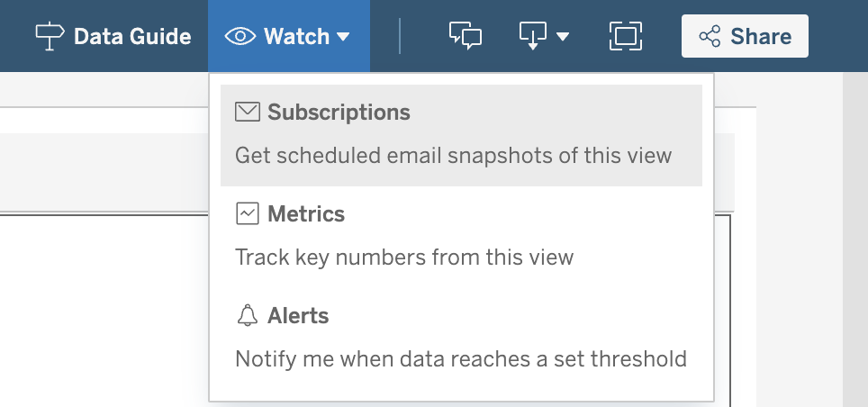Select Subscriptions menu entry
Viewport: 868px width, 407px height.
[461, 135]
